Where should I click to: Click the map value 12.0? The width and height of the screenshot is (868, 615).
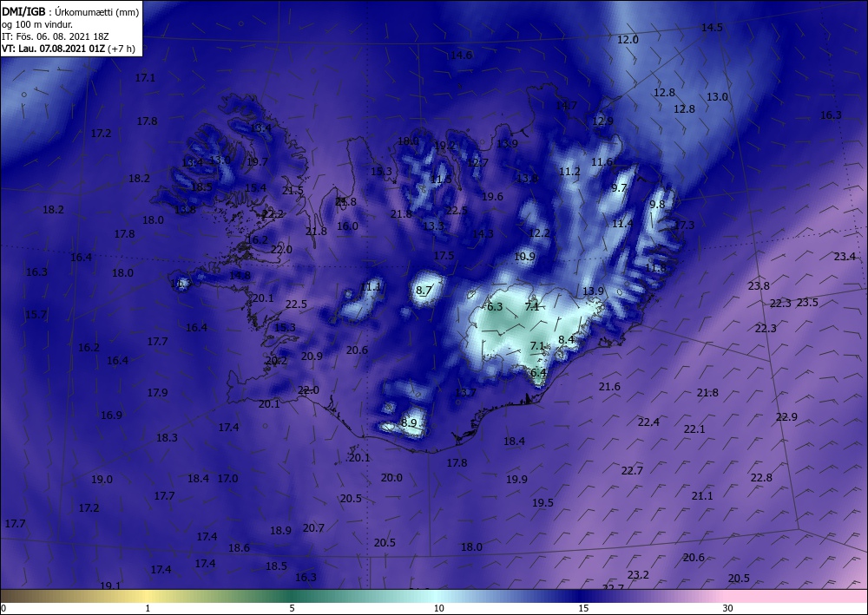pyautogui.click(x=628, y=39)
